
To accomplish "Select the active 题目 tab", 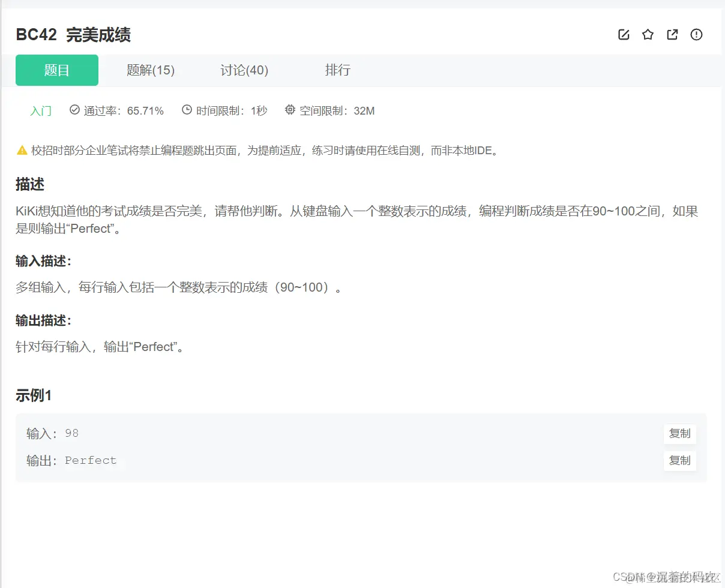I will pos(57,70).
